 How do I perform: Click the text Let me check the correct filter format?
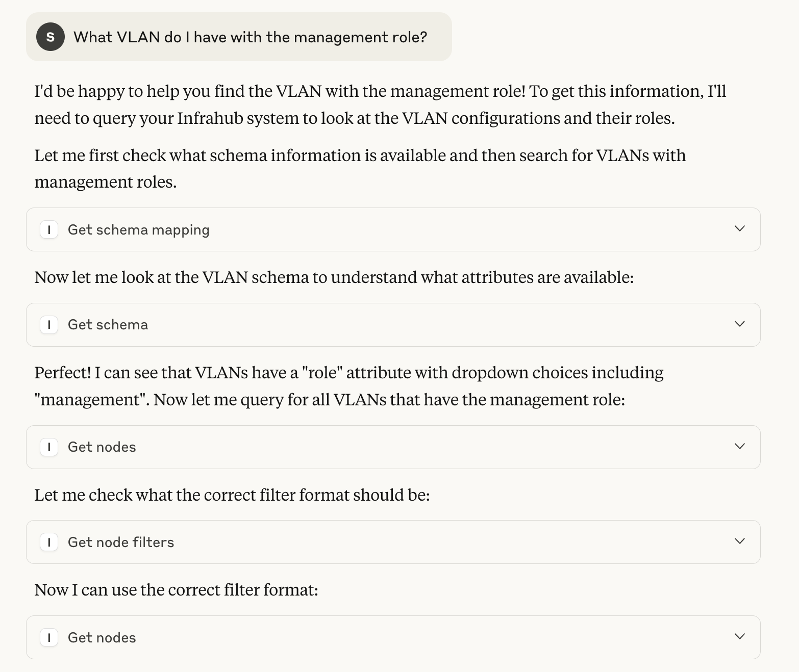coord(232,495)
